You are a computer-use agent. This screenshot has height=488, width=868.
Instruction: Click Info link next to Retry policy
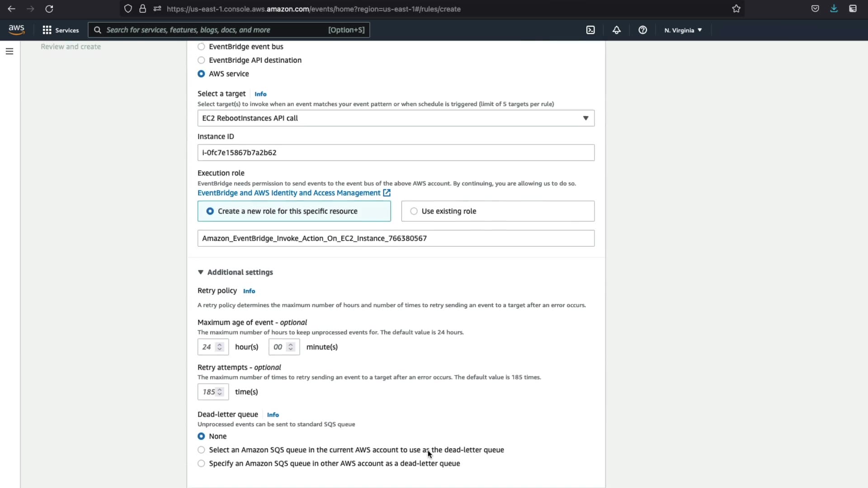pyautogui.click(x=249, y=291)
